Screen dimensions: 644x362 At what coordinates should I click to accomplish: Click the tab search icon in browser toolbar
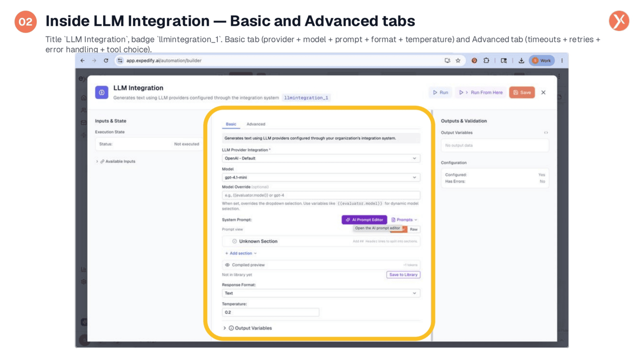(504, 61)
